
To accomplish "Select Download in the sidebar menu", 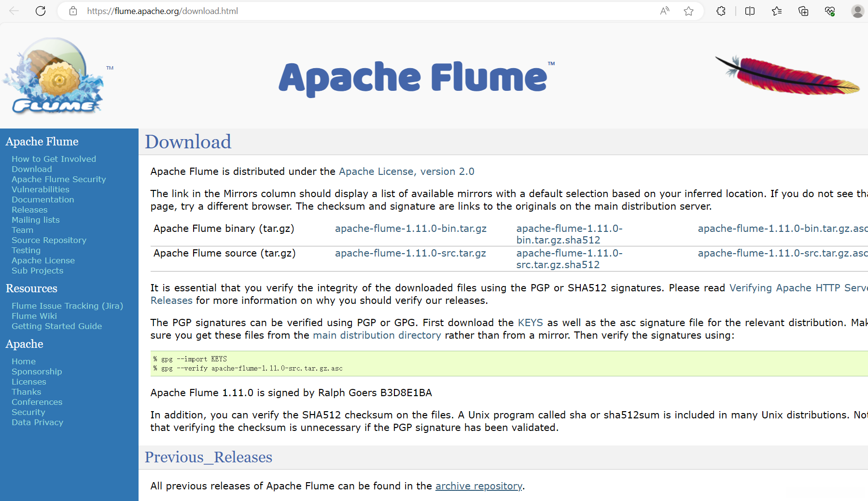I will pos(32,169).
